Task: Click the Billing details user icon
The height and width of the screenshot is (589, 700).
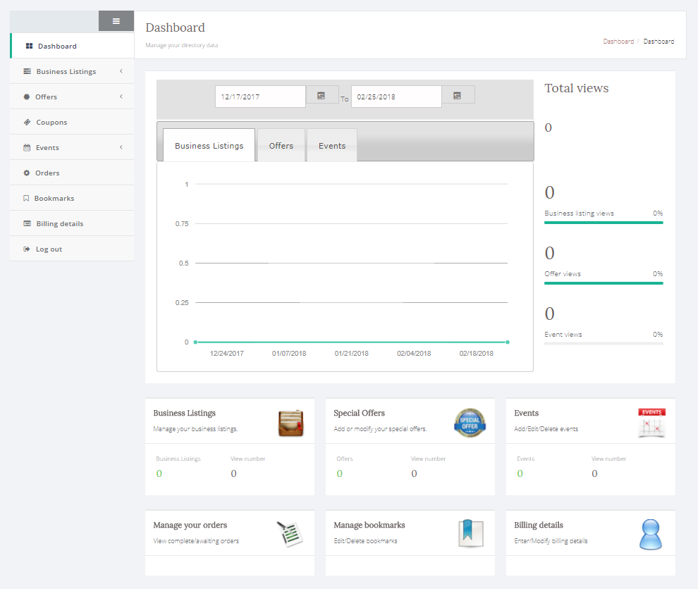Action: pyautogui.click(x=651, y=534)
